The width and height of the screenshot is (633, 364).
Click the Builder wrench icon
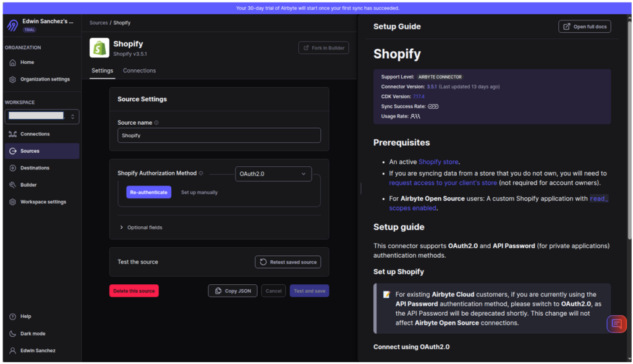click(12, 185)
